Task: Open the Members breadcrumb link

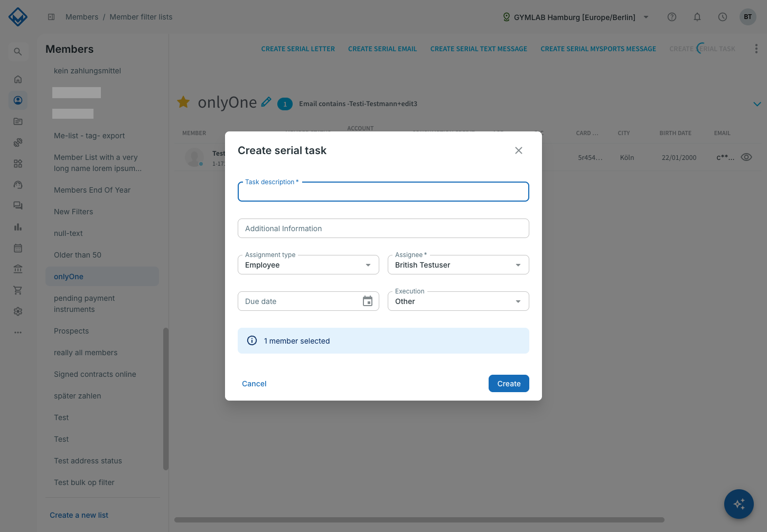Action: pos(82,17)
